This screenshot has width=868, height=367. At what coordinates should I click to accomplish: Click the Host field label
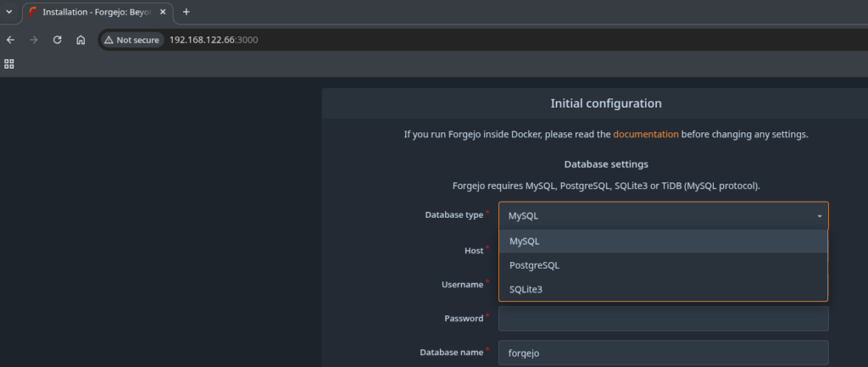coord(473,251)
